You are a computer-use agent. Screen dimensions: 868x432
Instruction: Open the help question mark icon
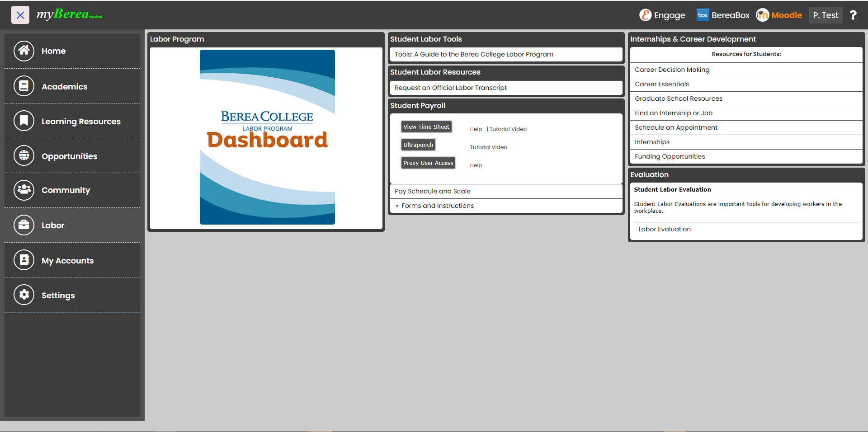(853, 15)
